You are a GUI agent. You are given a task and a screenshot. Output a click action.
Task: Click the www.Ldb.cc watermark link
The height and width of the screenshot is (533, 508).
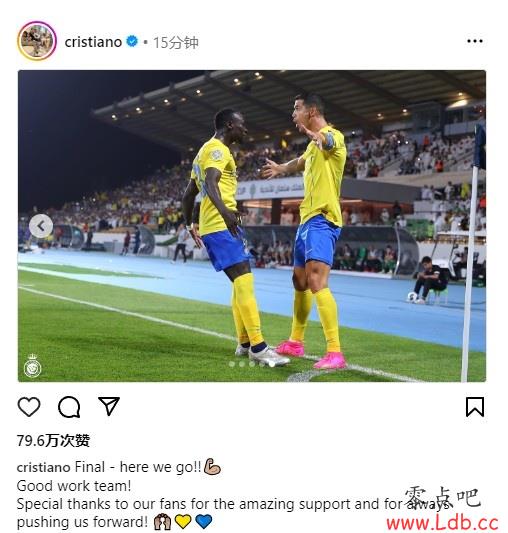(x=442, y=523)
